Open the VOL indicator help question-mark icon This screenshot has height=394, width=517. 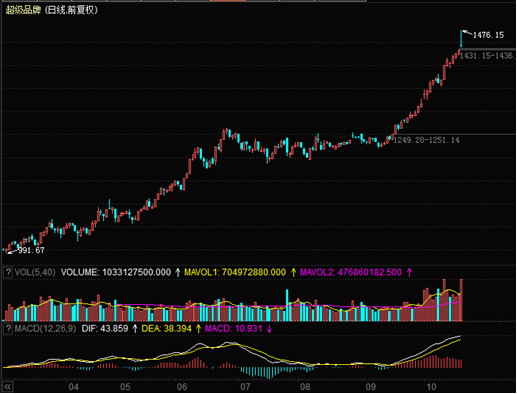point(8,272)
